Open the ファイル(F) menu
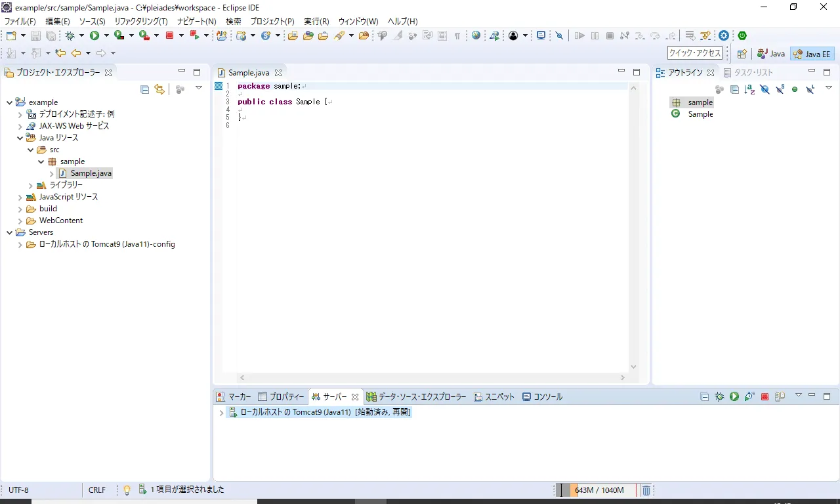The width and height of the screenshot is (840, 504). [20, 22]
